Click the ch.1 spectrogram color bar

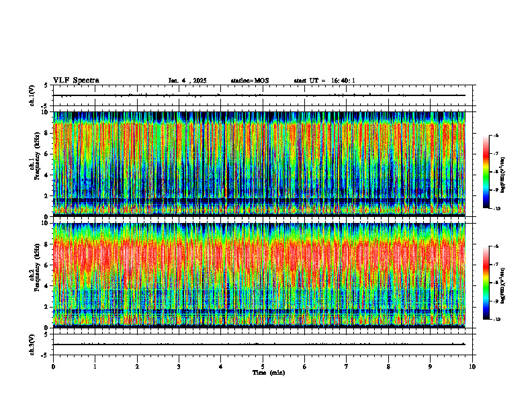[486, 172]
